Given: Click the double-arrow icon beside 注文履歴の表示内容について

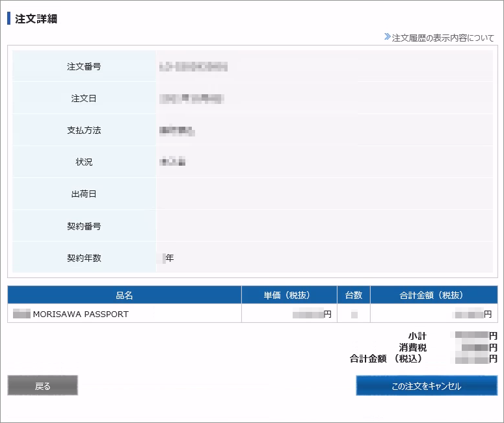Looking at the screenshot, I should click(387, 37).
